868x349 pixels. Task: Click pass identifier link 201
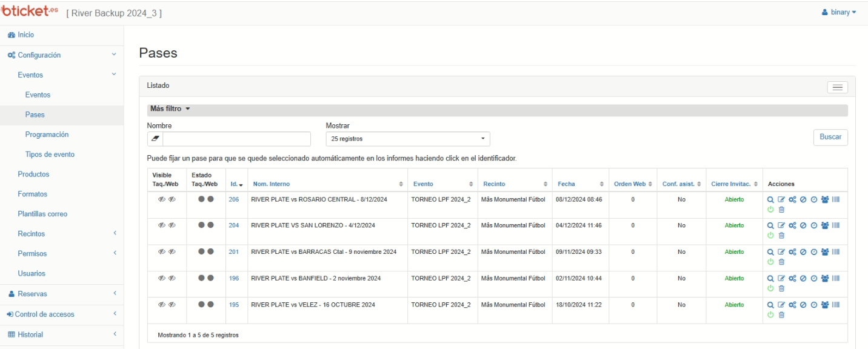coord(233,251)
